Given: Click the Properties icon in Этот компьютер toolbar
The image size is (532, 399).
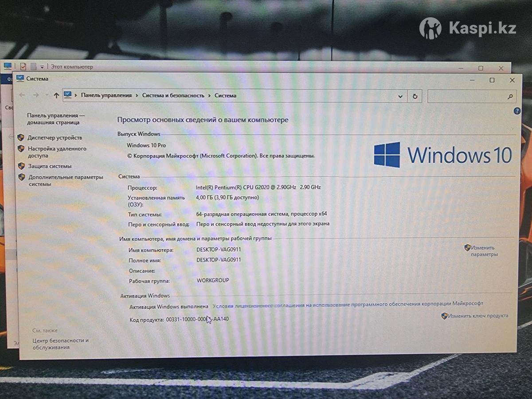Looking at the screenshot, I should point(23,66).
